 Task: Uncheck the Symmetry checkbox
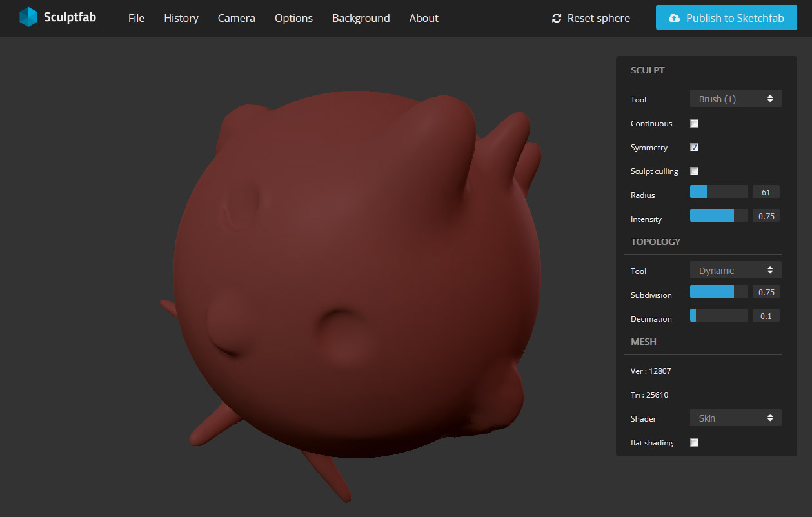click(695, 148)
